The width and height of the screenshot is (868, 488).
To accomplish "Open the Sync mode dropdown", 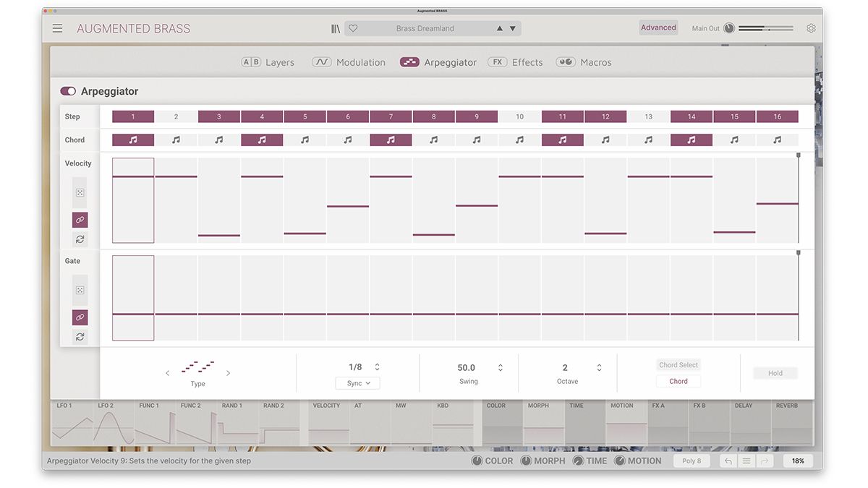I will 357,383.
